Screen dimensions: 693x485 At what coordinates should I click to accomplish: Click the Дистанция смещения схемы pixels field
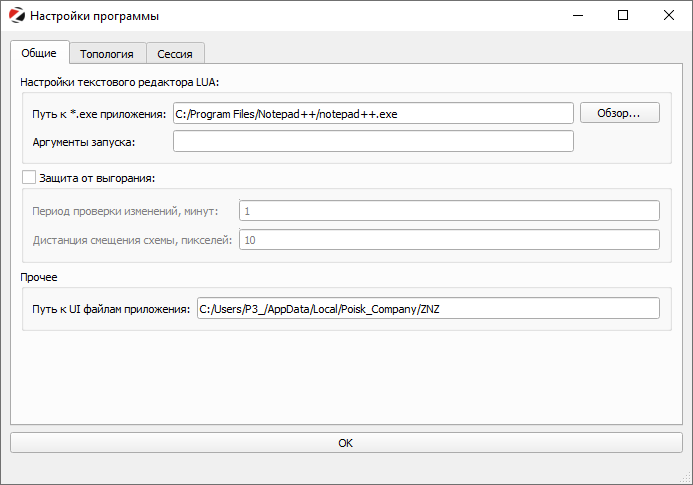click(449, 240)
